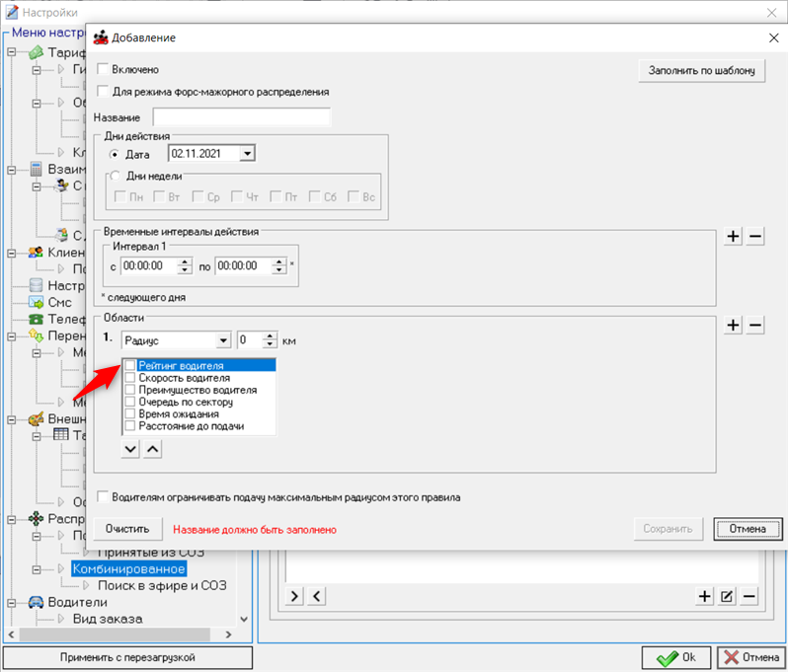Edit the rule with pencil button
Image resolution: width=788 pixels, height=672 pixels.
tap(727, 596)
